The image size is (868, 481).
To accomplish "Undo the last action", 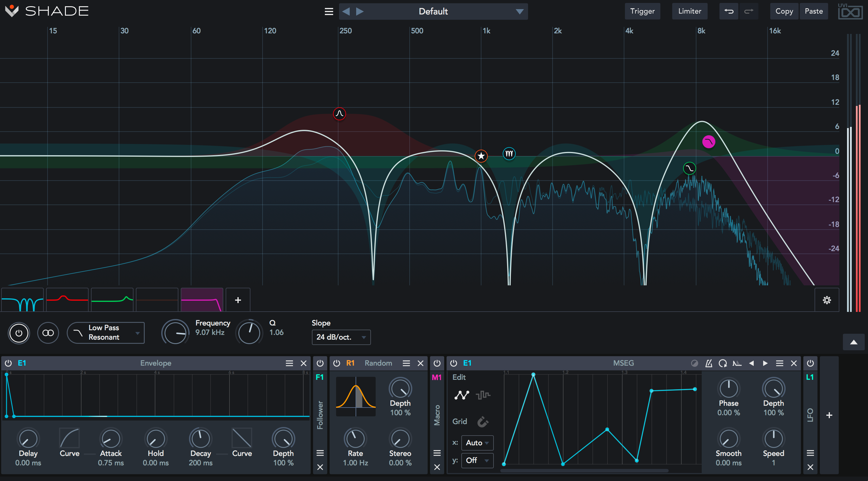I will 729,12.
